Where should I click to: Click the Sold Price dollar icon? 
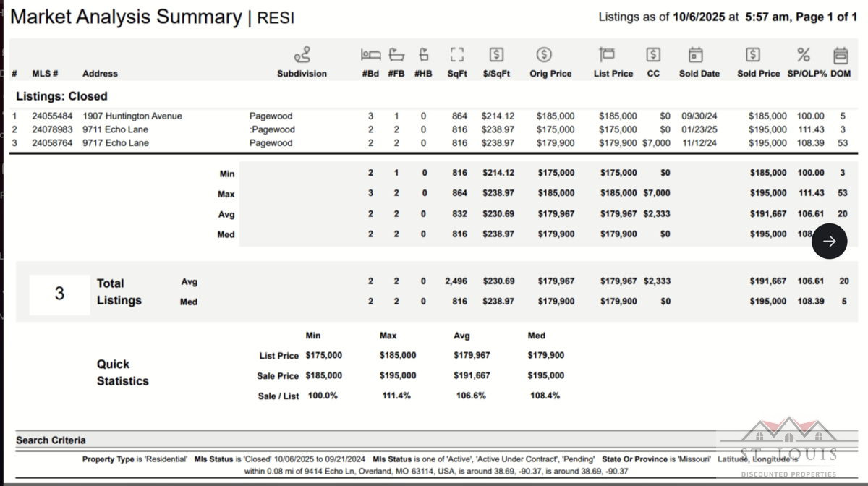[x=753, y=55]
